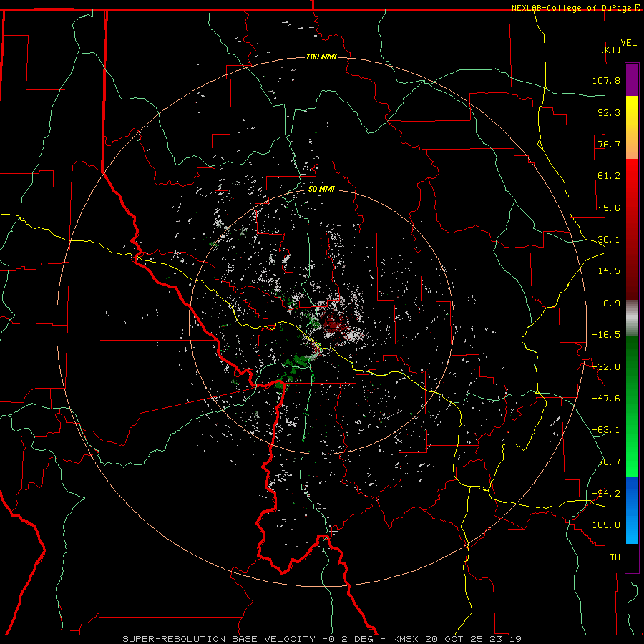Click the Super-Resolution Base Velocity caption

click(322, 639)
